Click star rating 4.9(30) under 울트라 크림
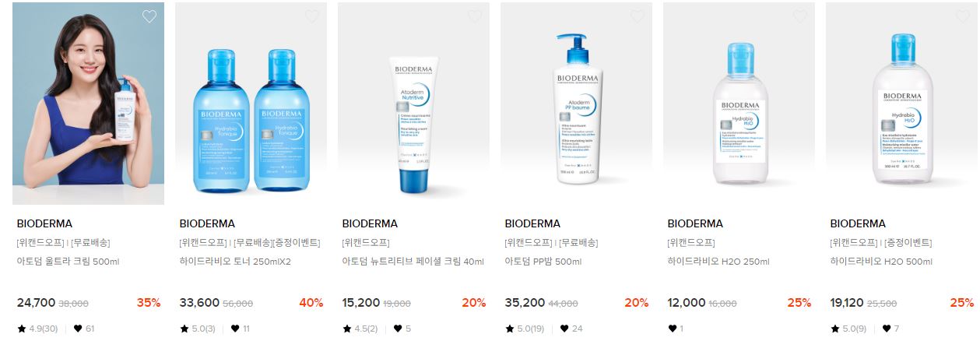Viewport: 980px width, 355px height. pos(37,329)
